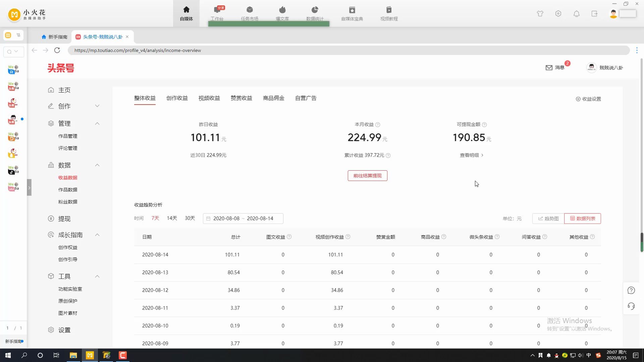Image resolution: width=644 pixels, height=362 pixels.
Task: Click the help question mark floating icon
Action: (631, 291)
